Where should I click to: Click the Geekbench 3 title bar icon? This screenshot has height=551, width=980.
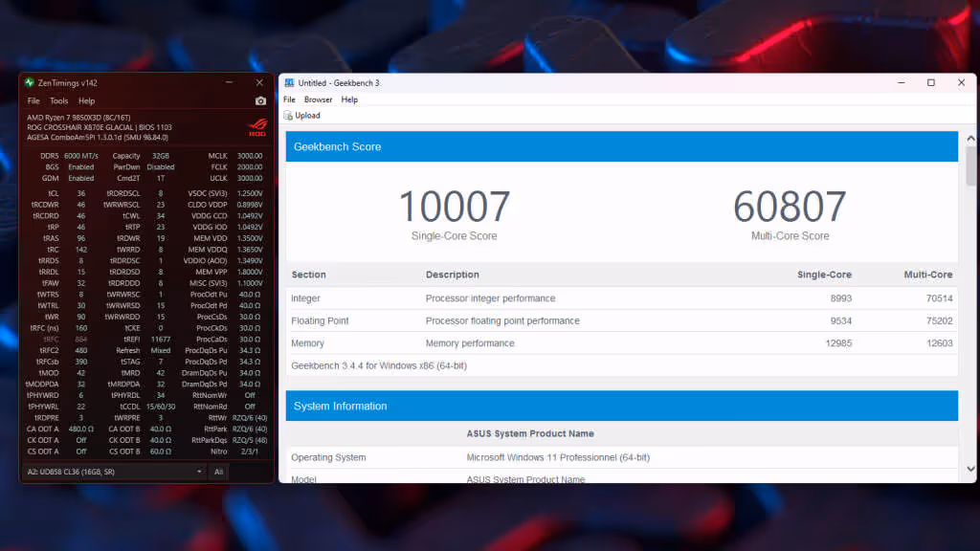tap(289, 82)
